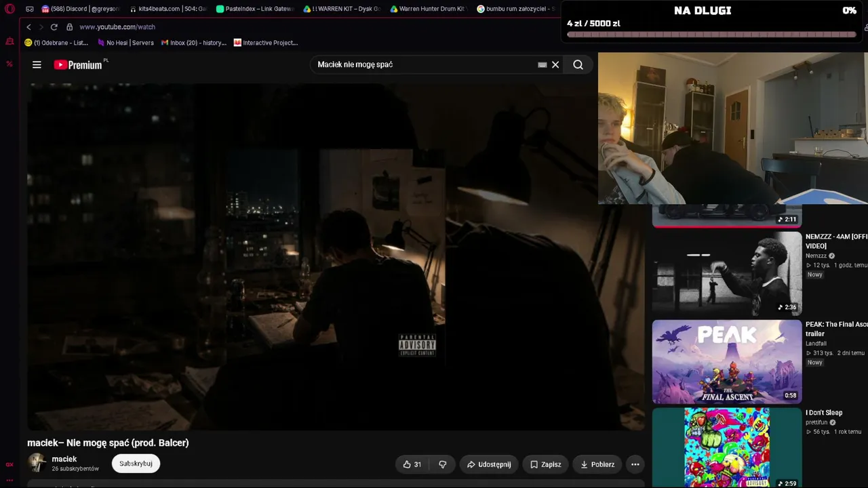Image resolution: width=868 pixels, height=488 pixels.
Task: Open the 'I Don't Sleep' video thumbnail
Action: coord(727,447)
